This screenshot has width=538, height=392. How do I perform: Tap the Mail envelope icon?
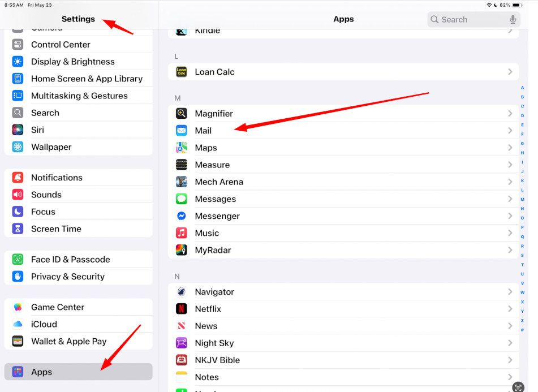pyautogui.click(x=182, y=131)
